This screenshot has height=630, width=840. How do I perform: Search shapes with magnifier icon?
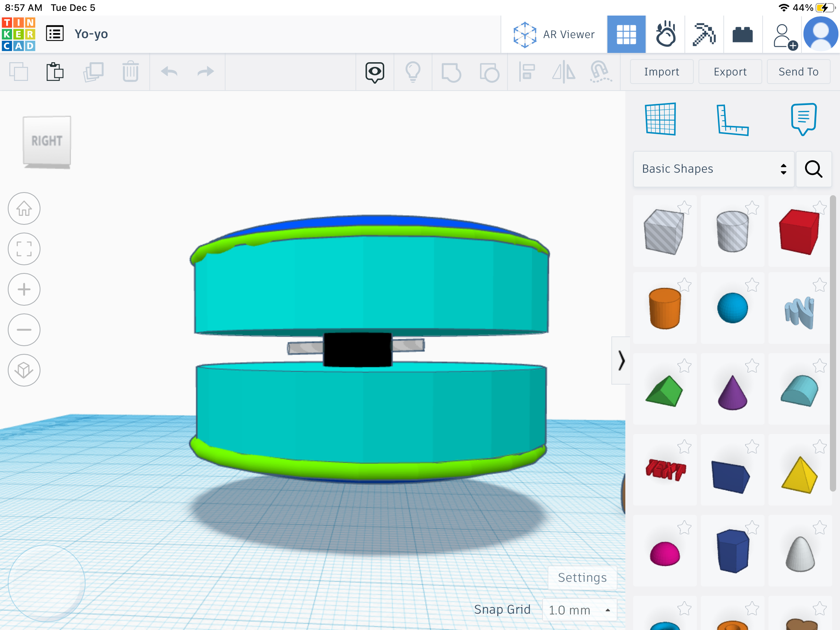pyautogui.click(x=814, y=169)
